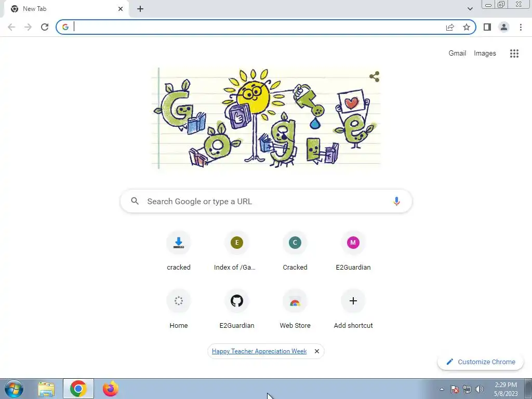Viewport: 532px width, 399px height.
Task: Open the Chrome profile avatar
Action: (x=504, y=27)
